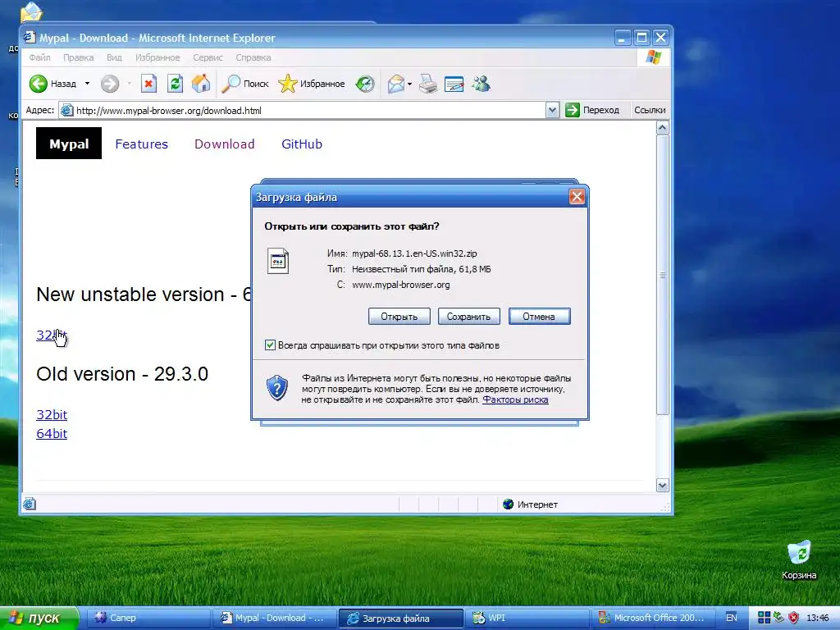Open the Сервис menu
The image size is (840, 630).
208,57
